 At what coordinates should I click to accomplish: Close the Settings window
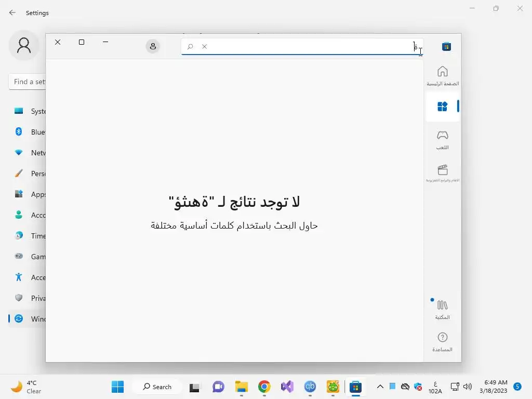[x=520, y=8]
